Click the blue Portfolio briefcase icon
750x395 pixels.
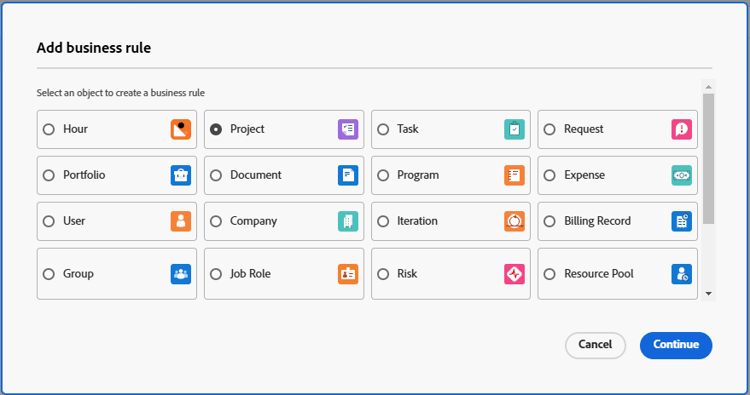[x=181, y=175]
